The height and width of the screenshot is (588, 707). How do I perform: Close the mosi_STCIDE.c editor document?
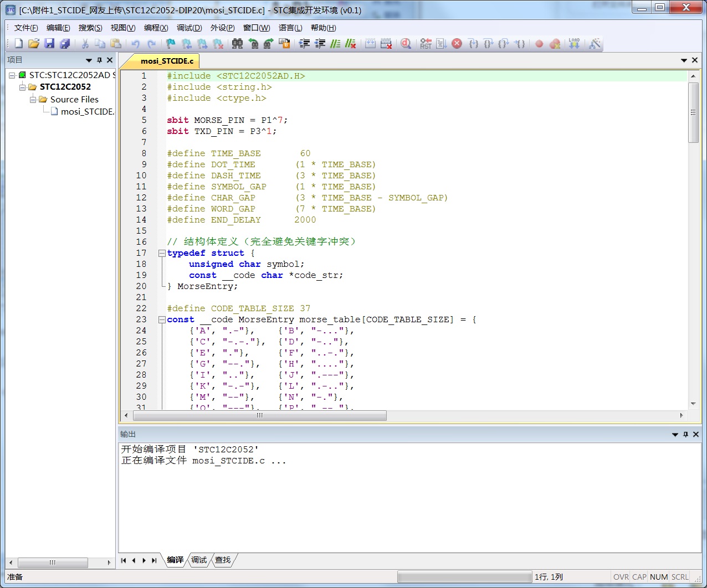[695, 60]
